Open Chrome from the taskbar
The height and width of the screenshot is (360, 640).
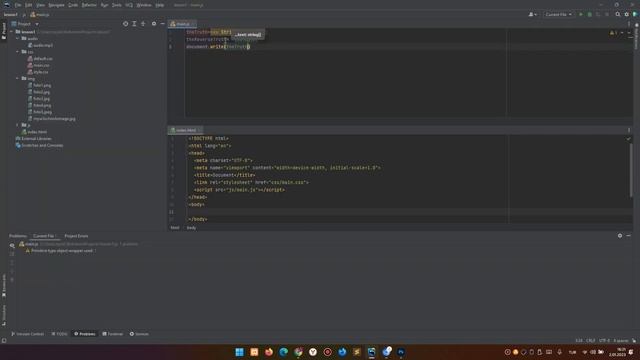pos(298,352)
